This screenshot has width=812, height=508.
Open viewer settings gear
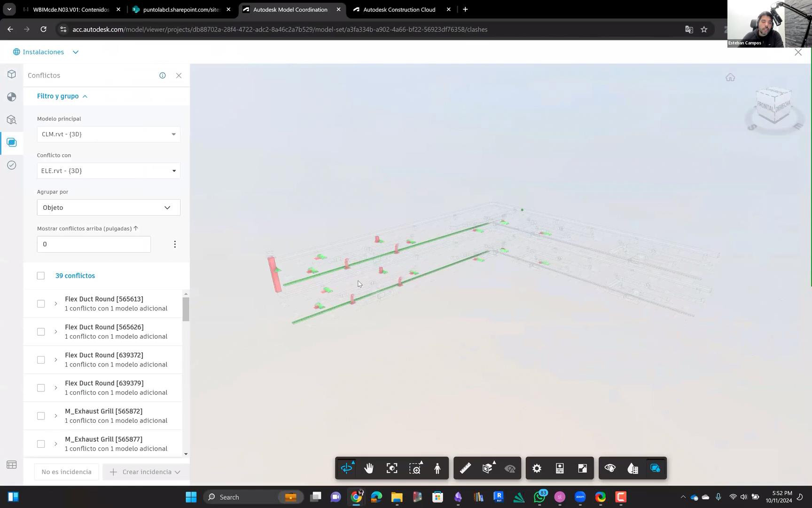click(537, 468)
